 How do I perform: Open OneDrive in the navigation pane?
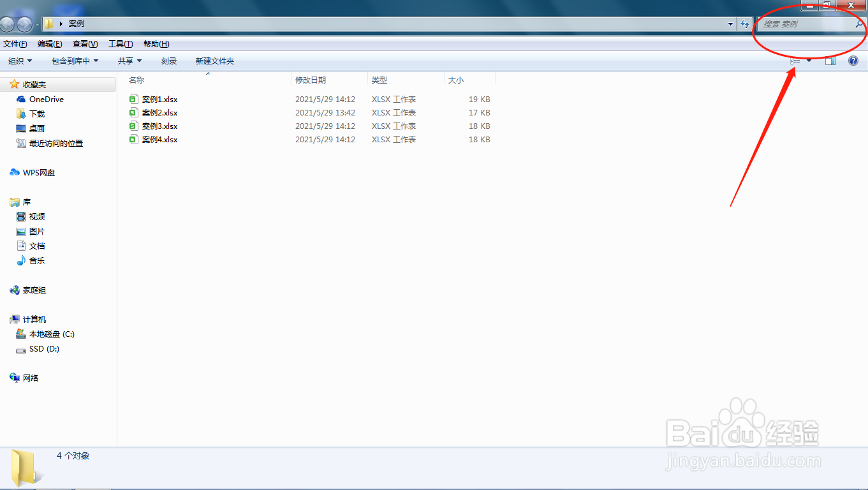[x=47, y=100]
